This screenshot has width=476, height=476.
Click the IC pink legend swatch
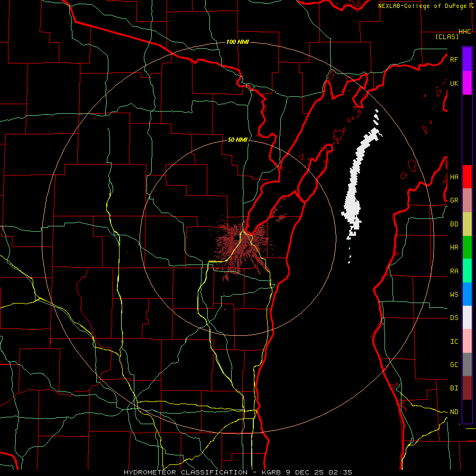click(x=467, y=341)
